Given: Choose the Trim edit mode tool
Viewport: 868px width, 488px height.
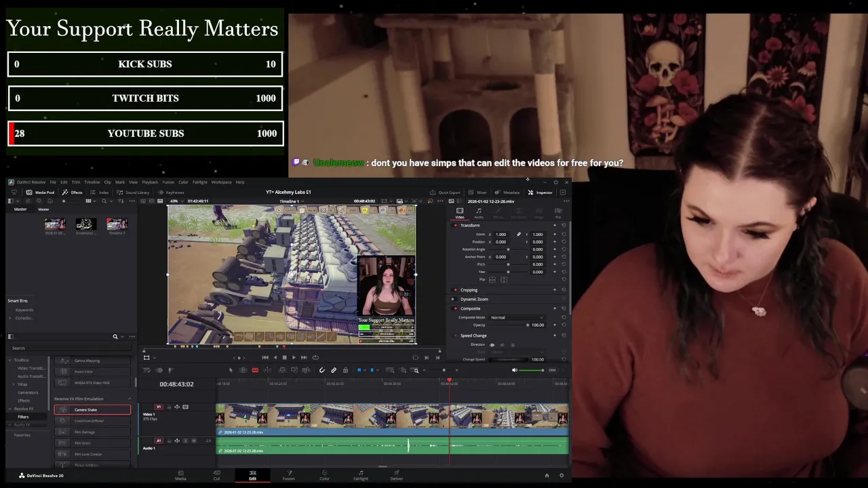Looking at the screenshot, I should 243,370.
